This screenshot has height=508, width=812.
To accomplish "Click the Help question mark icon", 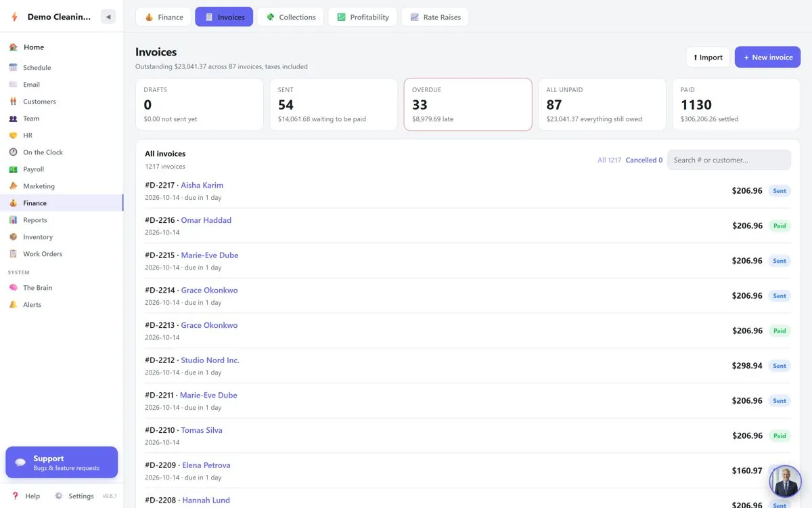I will click(x=15, y=496).
